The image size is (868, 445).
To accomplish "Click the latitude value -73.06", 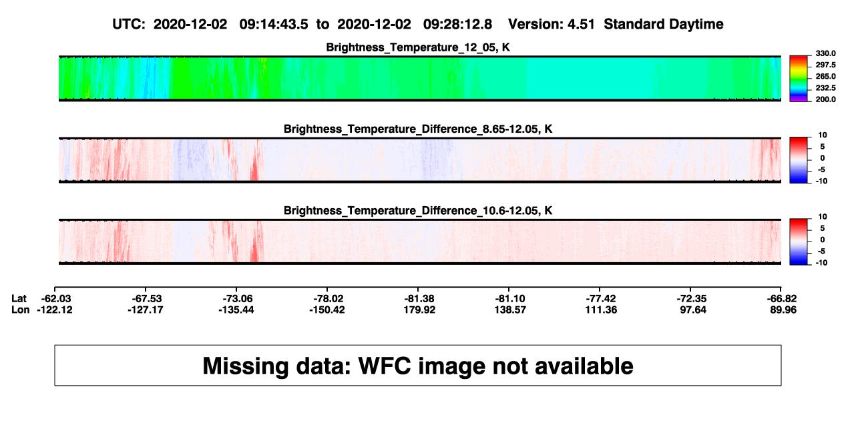I will pos(236,298).
